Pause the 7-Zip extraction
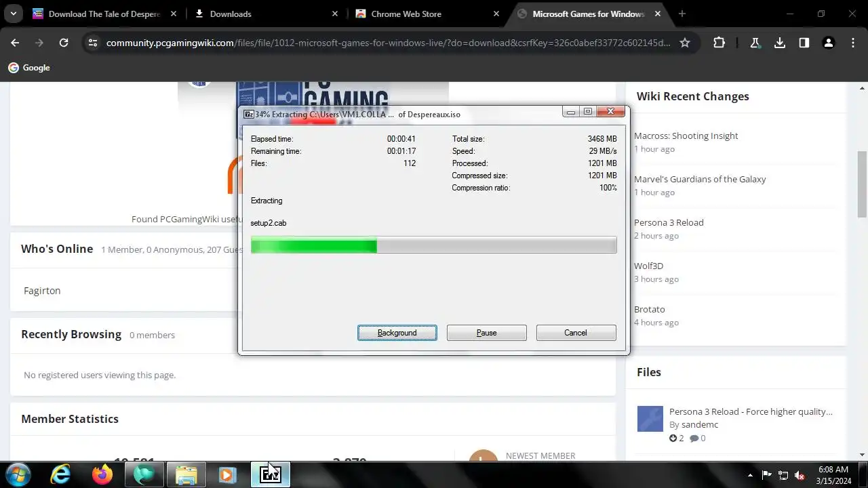The height and width of the screenshot is (488, 868). pyautogui.click(x=487, y=333)
